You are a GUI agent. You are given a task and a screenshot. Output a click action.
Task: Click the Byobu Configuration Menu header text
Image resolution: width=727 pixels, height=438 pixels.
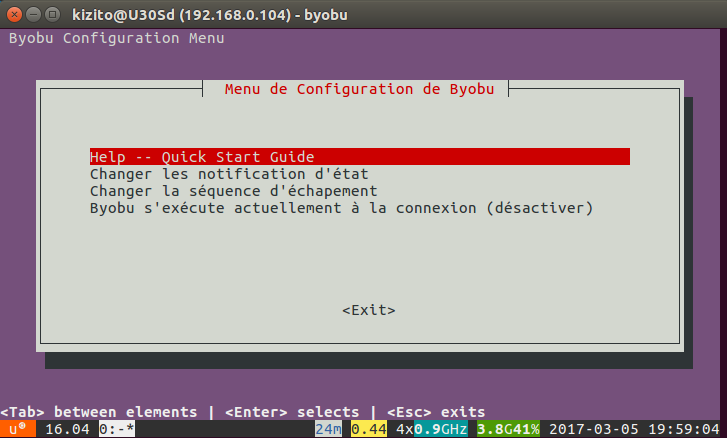pyautogui.click(x=116, y=38)
